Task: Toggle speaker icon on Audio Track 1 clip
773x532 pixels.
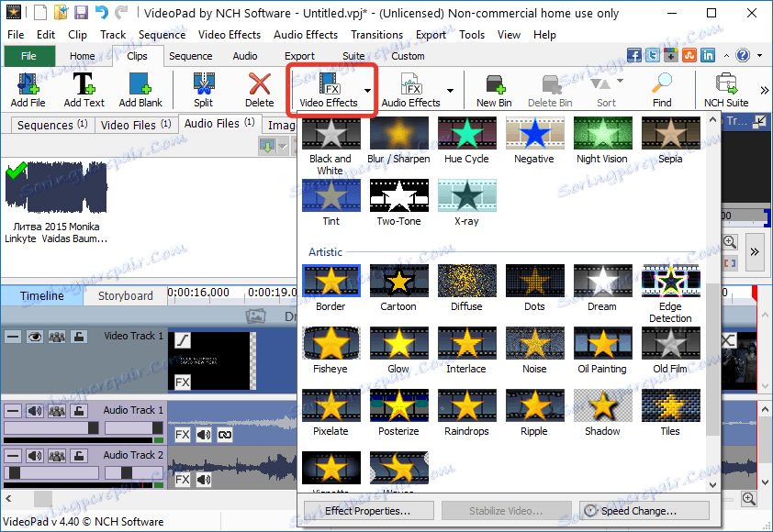Action: coord(204,435)
